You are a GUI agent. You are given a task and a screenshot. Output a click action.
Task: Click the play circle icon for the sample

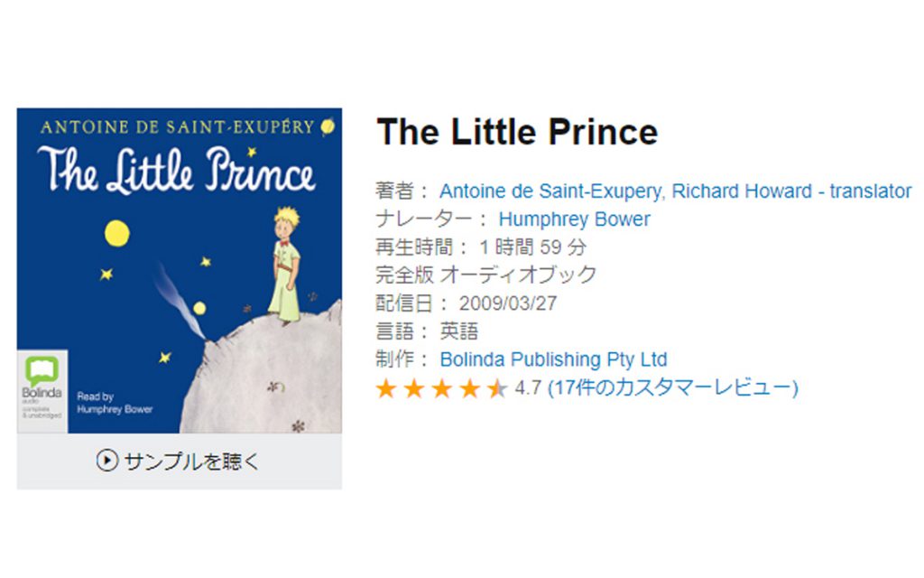(107, 461)
